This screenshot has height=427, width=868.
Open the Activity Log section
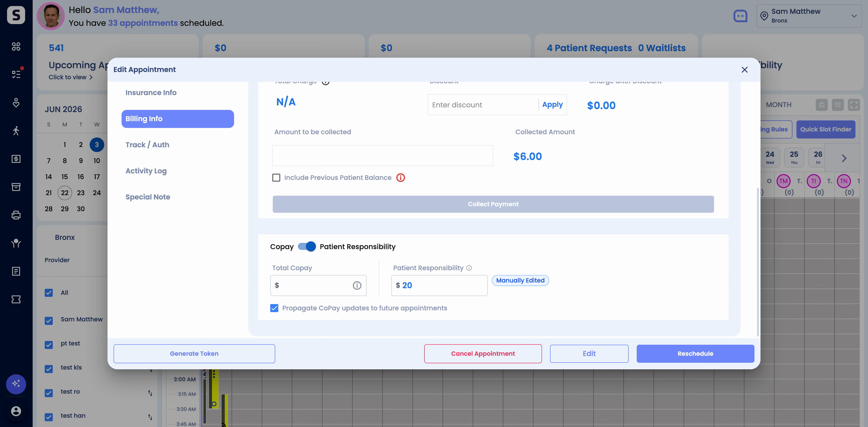tap(146, 171)
